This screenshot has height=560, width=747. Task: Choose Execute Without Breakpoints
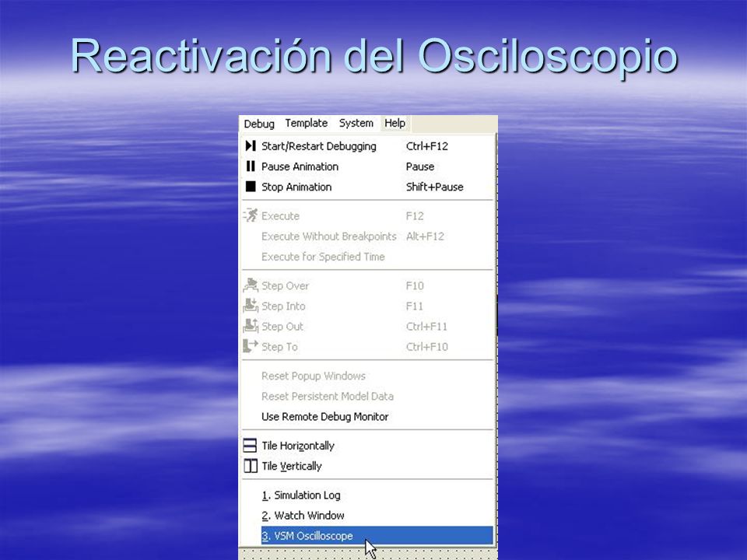[x=368, y=236]
